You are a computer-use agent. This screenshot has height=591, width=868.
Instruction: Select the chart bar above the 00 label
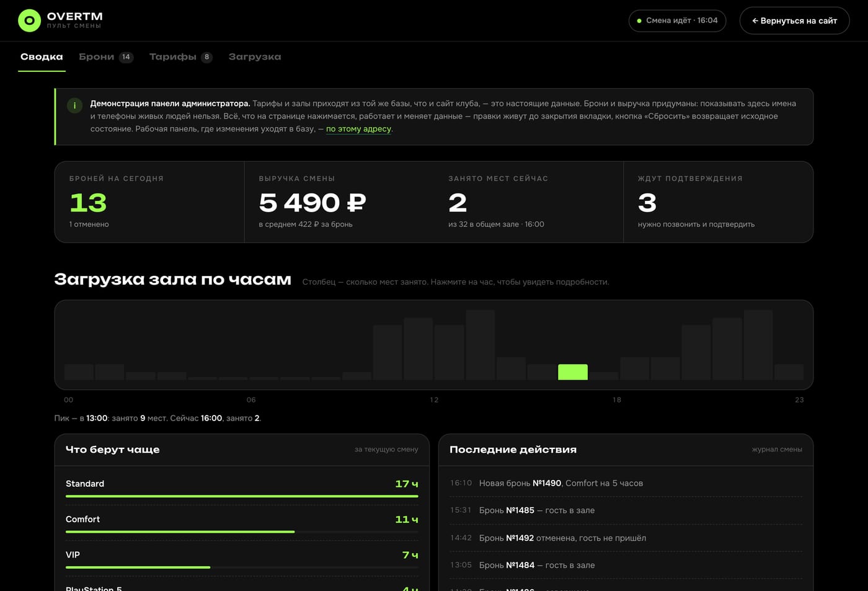point(79,371)
